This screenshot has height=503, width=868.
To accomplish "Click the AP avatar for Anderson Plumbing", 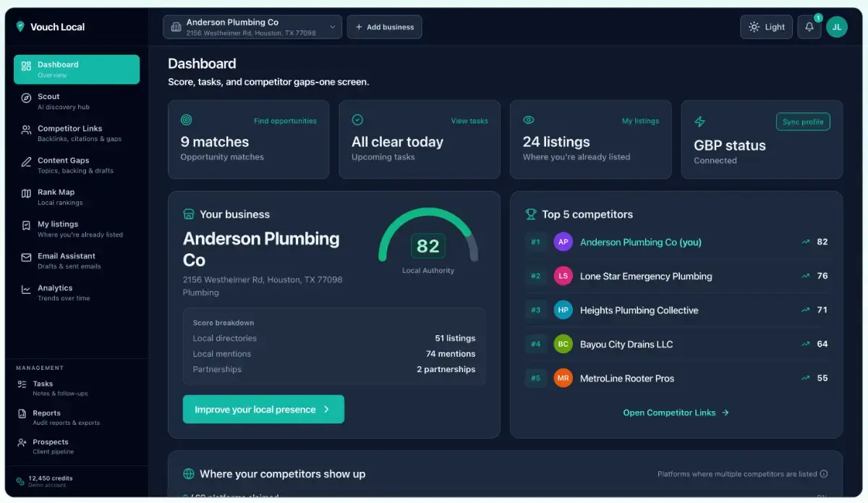I will point(563,242).
